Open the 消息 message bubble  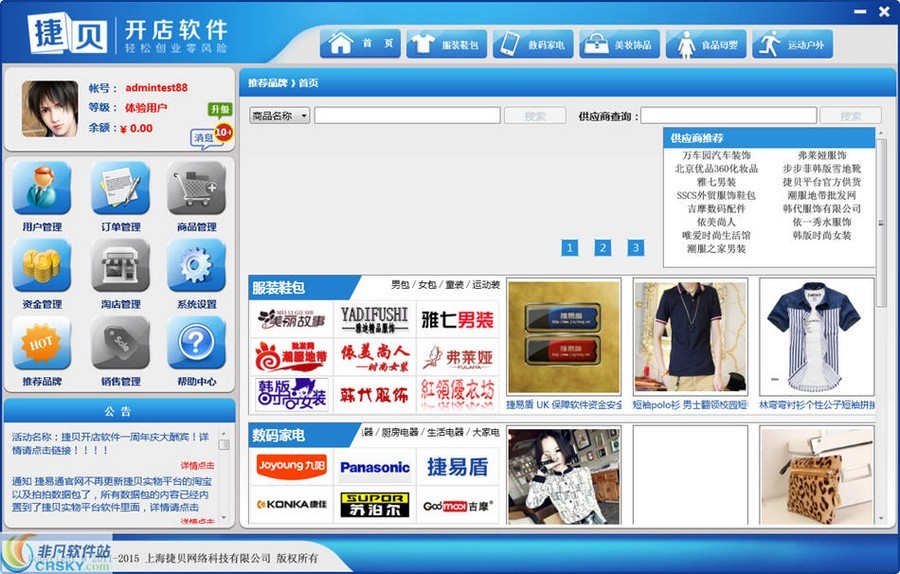[204, 138]
